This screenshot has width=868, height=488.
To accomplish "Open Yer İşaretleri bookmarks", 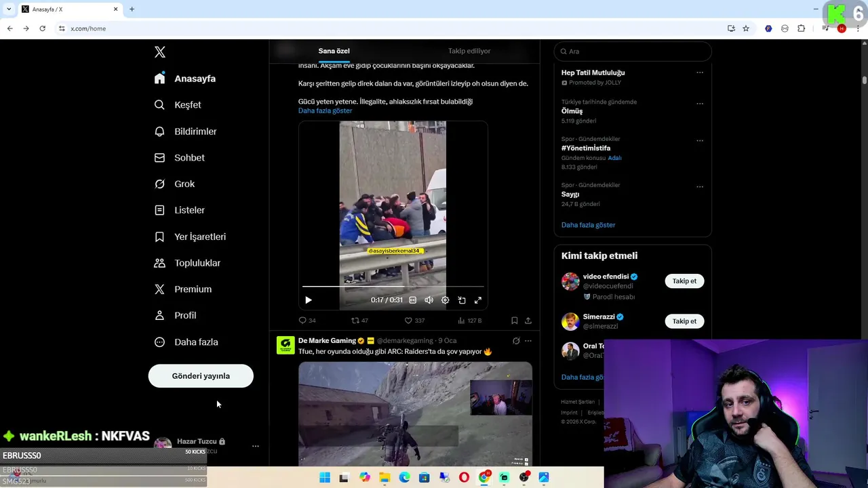I will [x=190, y=237].
